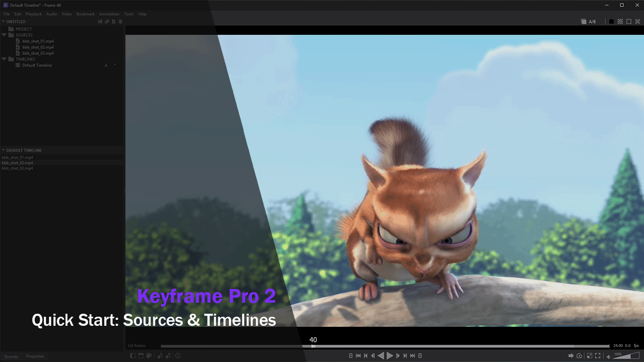The height and width of the screenshot is (362, 644).
Task: Collapse the DEFAULT TIMELINE panel
Action: (4, 150)
